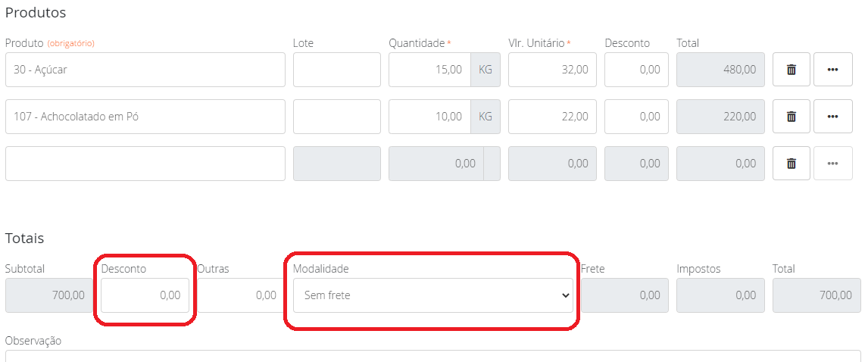868x362 pixels.
Task: Edit Açúcar unit value 32,00
Action: coord(552,70)
